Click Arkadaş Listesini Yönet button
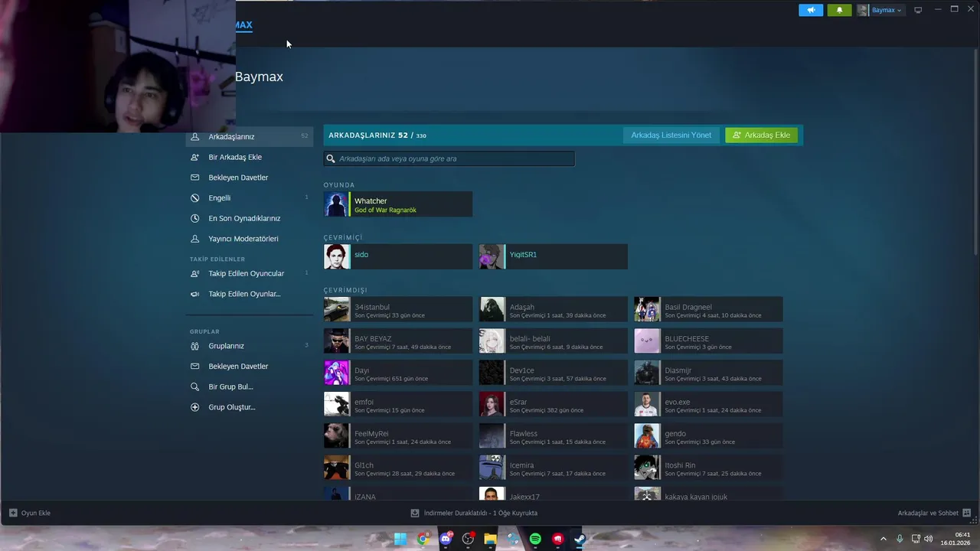The height and width of the screenshot is (551, 980). [671, 135]
